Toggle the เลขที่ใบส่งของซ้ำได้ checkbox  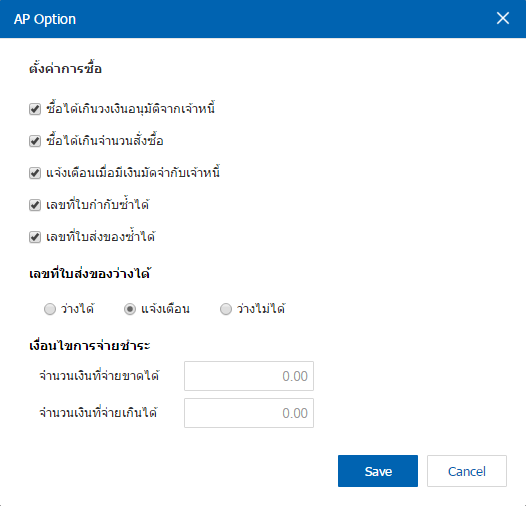35,237
